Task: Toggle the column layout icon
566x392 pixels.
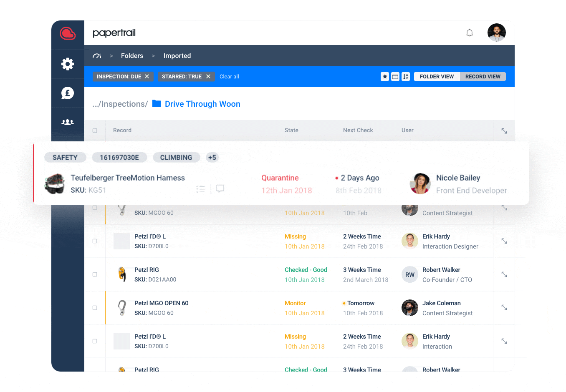Action: pos(395,76)
